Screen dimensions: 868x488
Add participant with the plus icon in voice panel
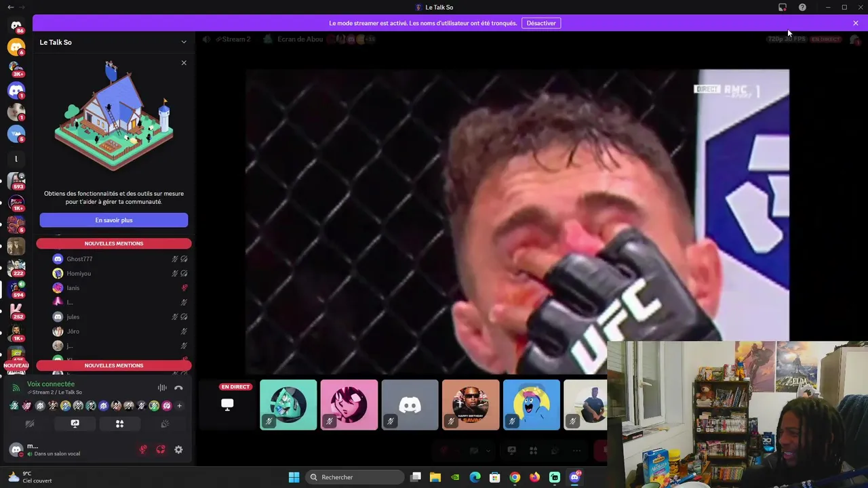click(x=179, y=406)
